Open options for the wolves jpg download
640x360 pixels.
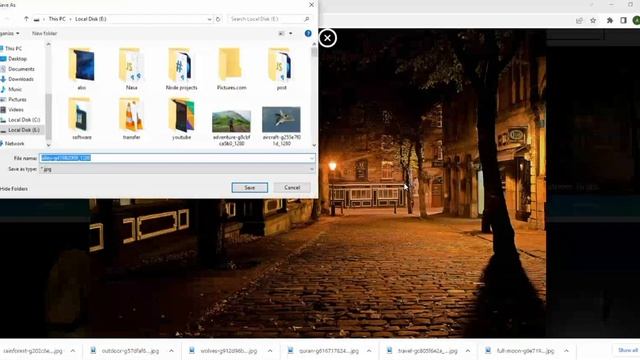[270, 351]
